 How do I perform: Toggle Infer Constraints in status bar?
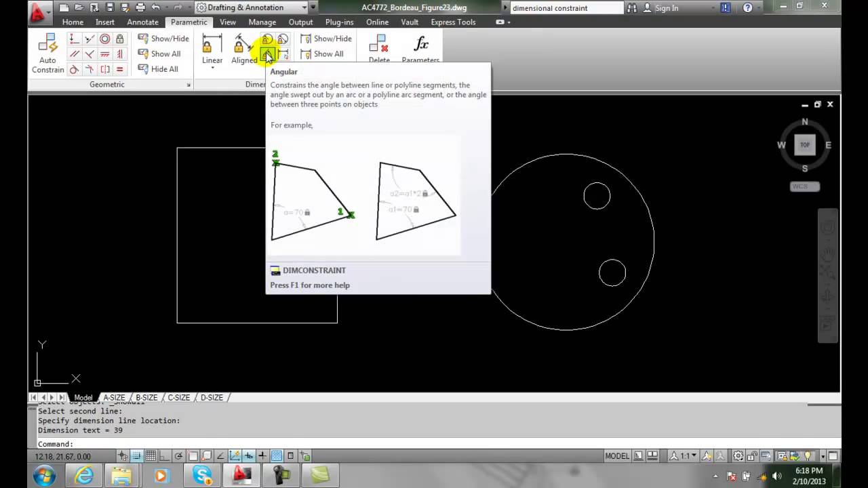click(x=123, y=456)
